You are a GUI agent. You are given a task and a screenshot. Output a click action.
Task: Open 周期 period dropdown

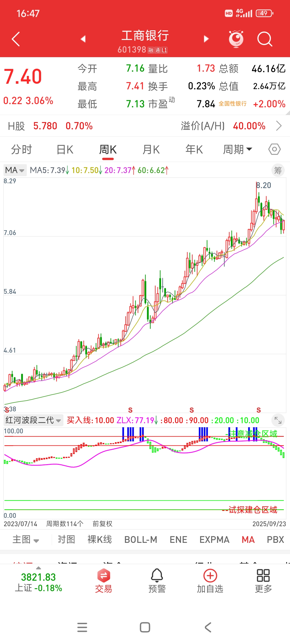(238, 149)
